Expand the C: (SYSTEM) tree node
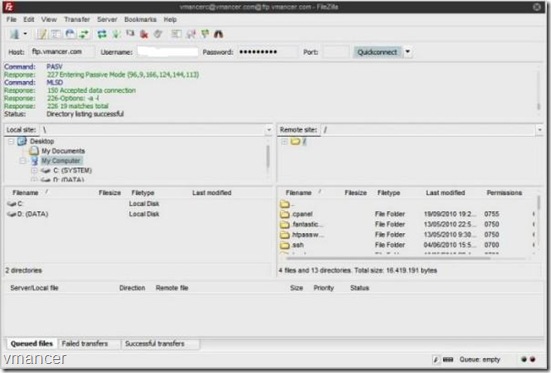 coord(34,171)
